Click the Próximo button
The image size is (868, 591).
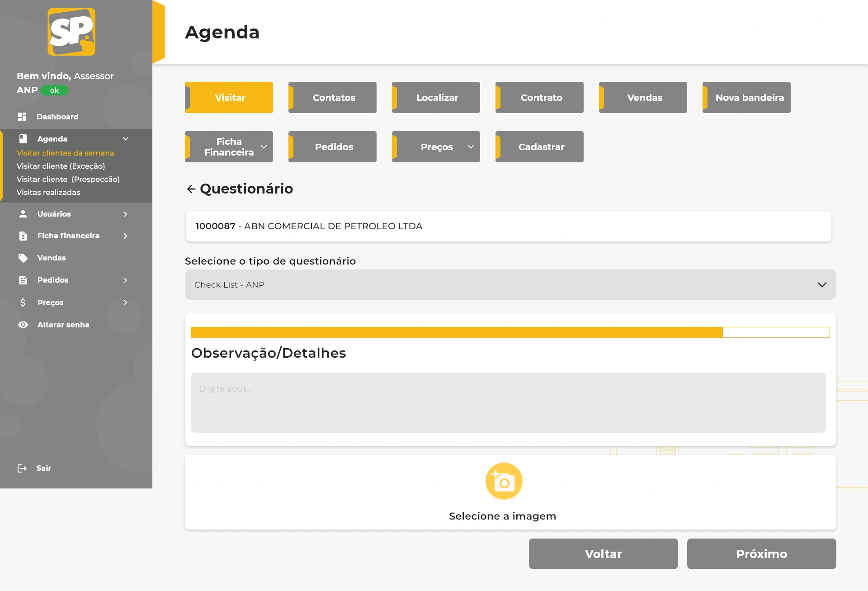point(761,553)
